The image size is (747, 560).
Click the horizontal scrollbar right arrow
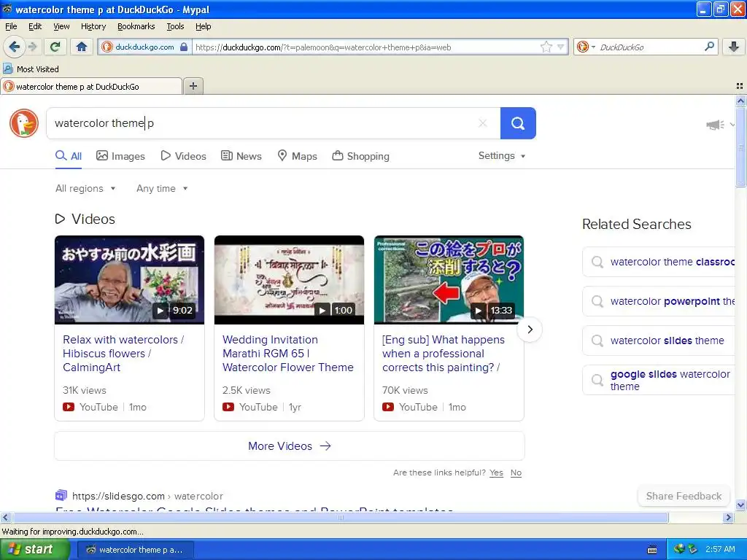(x=728, y=517)
